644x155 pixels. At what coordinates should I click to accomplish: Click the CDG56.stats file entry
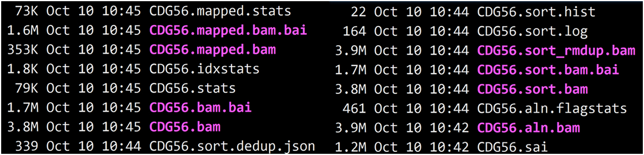point(192,89)
